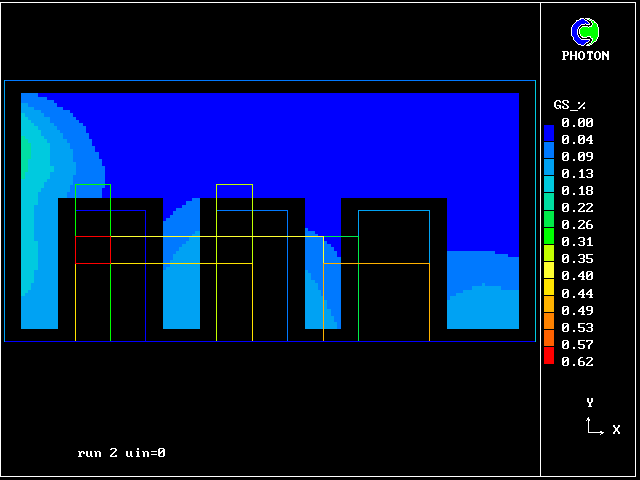Image resolution: width=640 pixels, height=480 pixels.
Task: Click the 'run 2 uin=0' caption text
Action: [121, 453]
